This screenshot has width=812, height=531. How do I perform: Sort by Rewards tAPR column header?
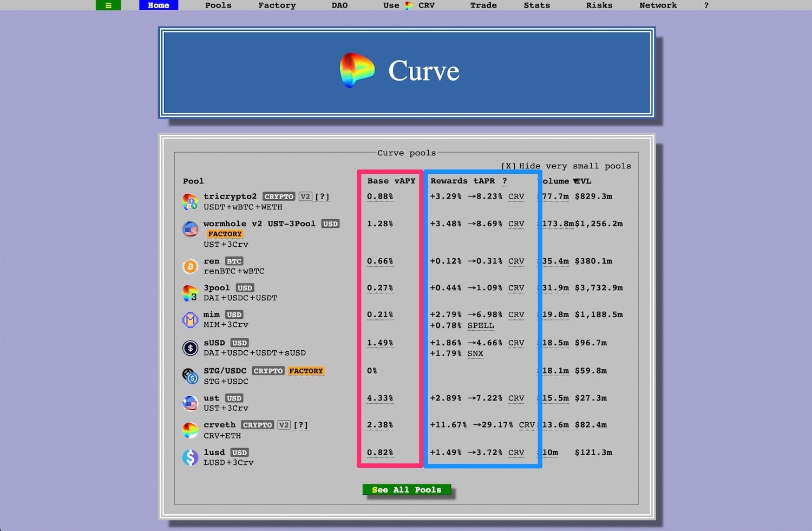pyautogui.click(x=462, y=181)
